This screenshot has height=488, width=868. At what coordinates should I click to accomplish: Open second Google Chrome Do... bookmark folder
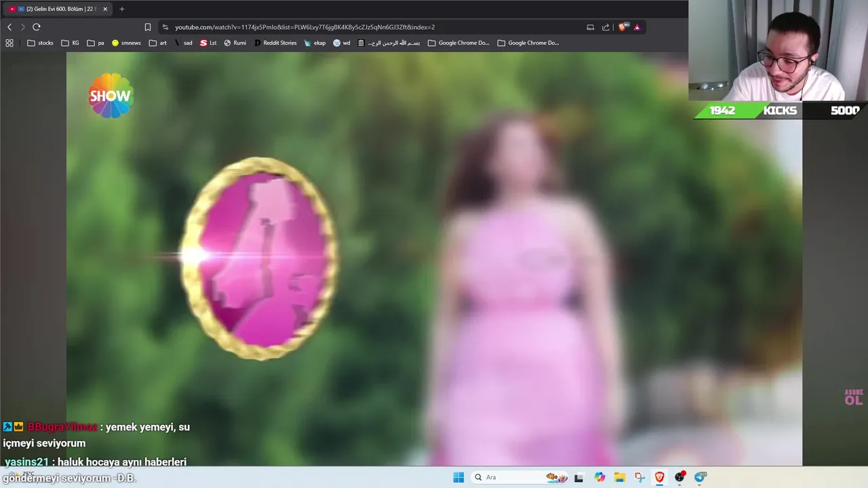[528, 43]
